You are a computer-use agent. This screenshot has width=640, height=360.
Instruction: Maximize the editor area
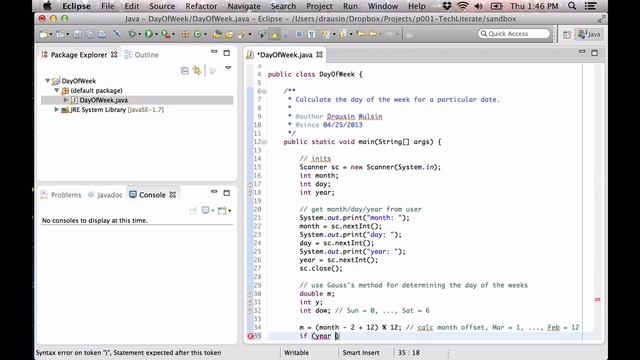tap(594, 53)
